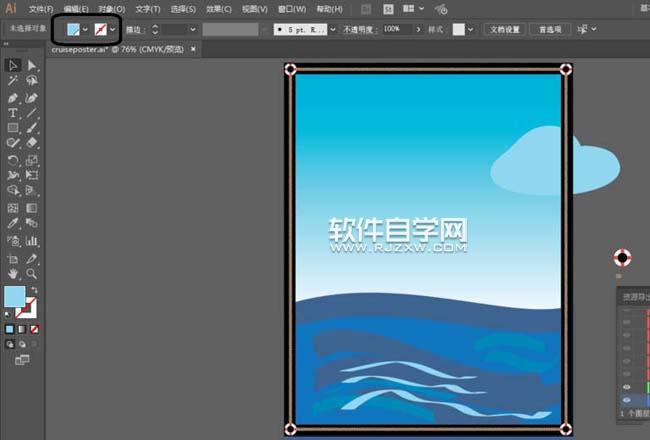
Task: Select the Direct Selection tool
Action: [x=32, y=66]
